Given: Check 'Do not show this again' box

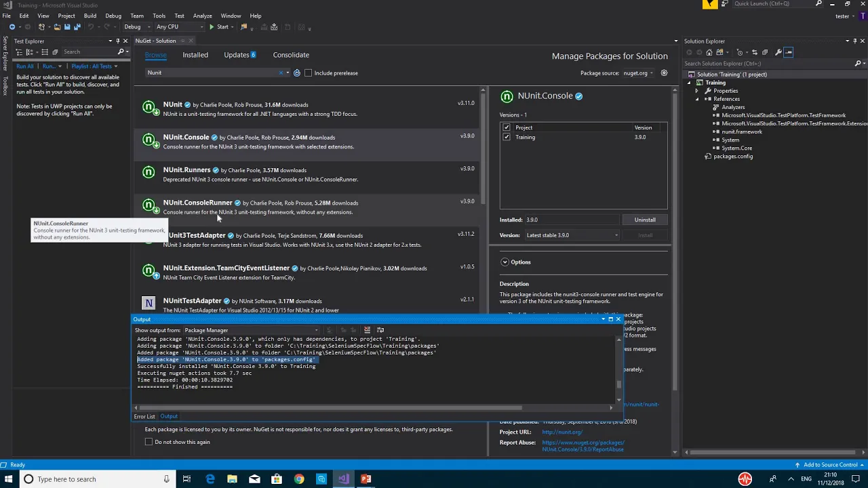Looking at the screenshot, I should point(149,442).
